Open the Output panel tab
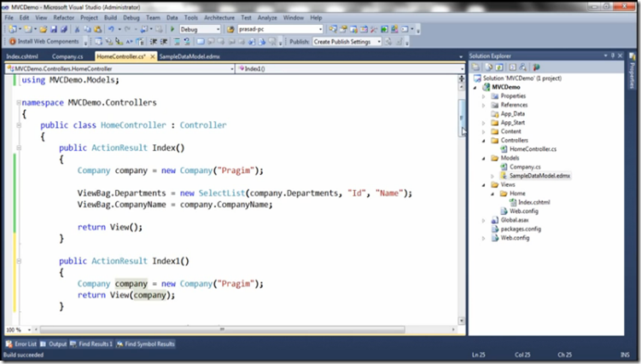Viewport: 641px width, 364px height. point(54,344)
